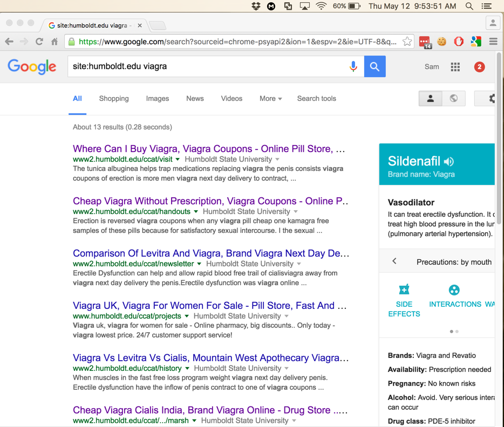Click the Sam account name
The image size is (504, 427).
click(x=432, y=67)
